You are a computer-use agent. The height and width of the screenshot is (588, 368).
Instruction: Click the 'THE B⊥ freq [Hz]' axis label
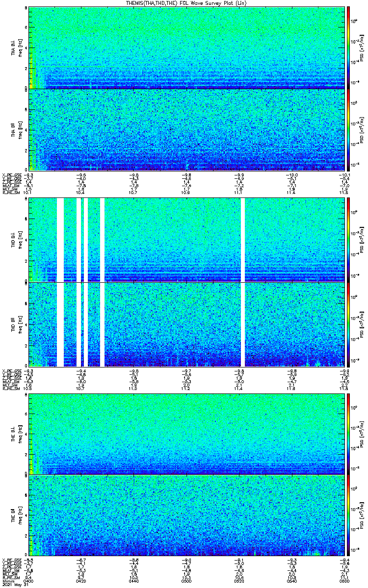[x=17, y=434]
